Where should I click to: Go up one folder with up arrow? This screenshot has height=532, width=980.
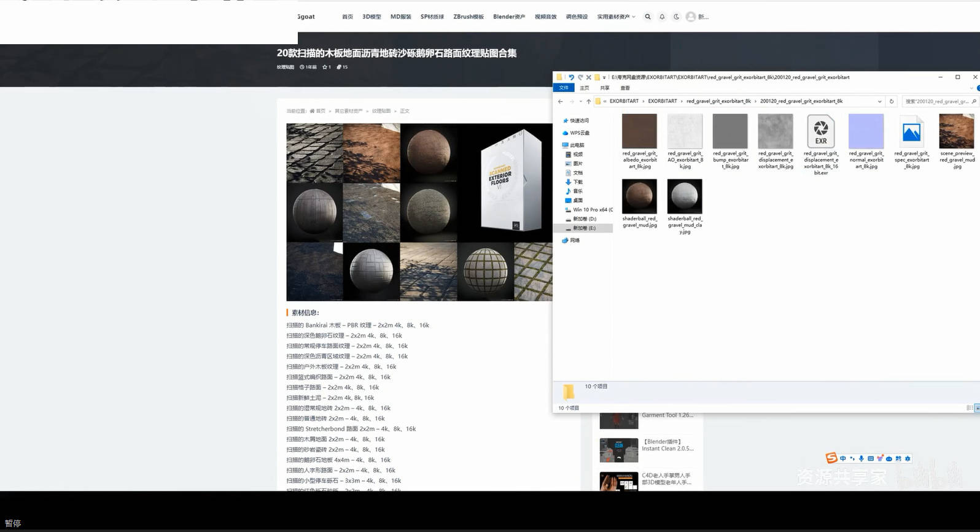tap(588, 101)
